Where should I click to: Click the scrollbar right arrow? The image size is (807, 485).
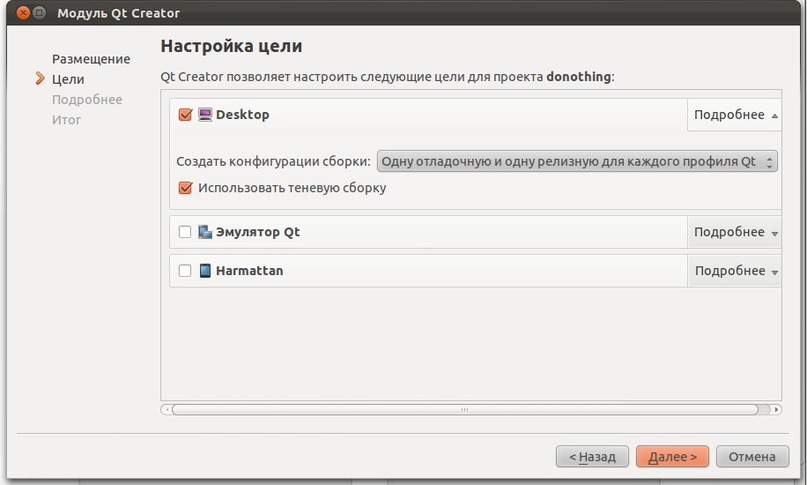click(x=777, y=410)
